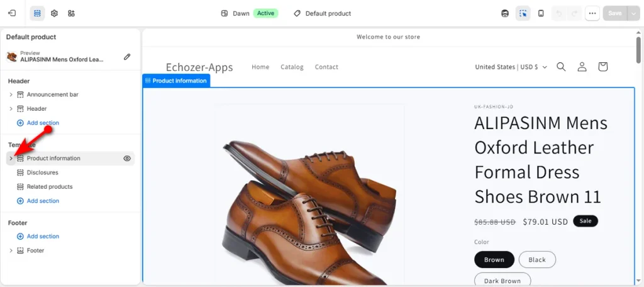Image resolution: width=644 pixels, height=287 pixels.
Task: Open the three-dot more actions menu
Action: click(592, 13)
